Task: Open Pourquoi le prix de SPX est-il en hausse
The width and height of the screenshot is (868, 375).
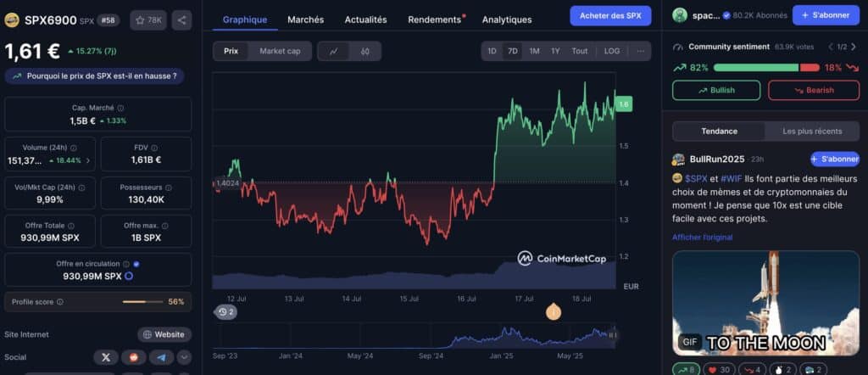Action: click(x=95, y=76)
